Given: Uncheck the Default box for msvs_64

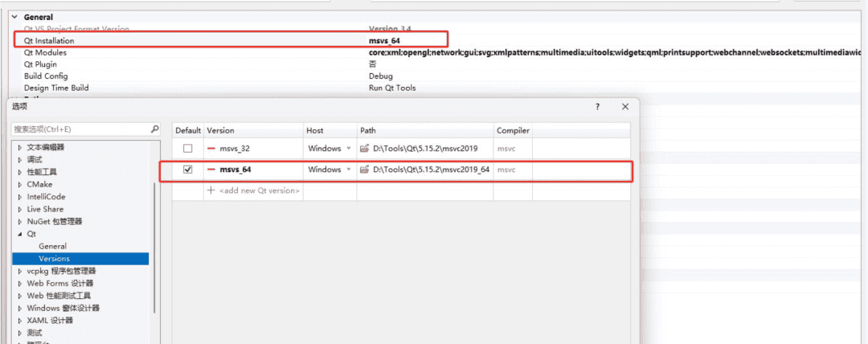Looking at the screenshot, I should tap(188, 170).
